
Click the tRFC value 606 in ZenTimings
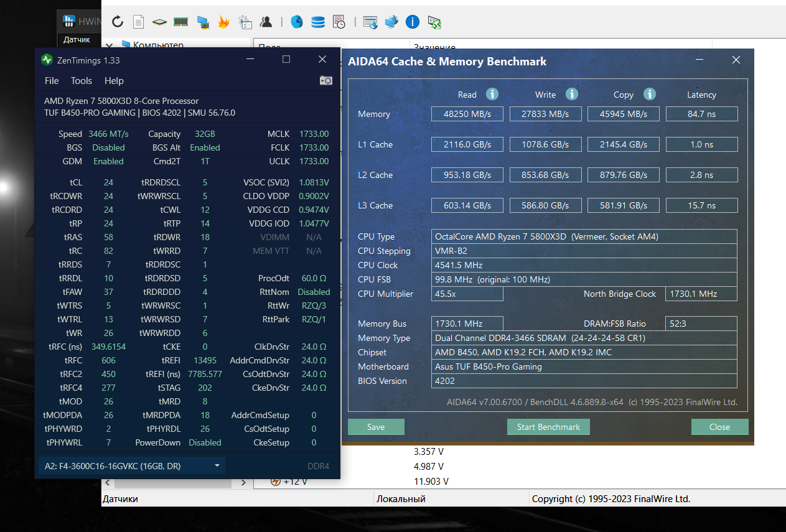(x=109, y=360)
